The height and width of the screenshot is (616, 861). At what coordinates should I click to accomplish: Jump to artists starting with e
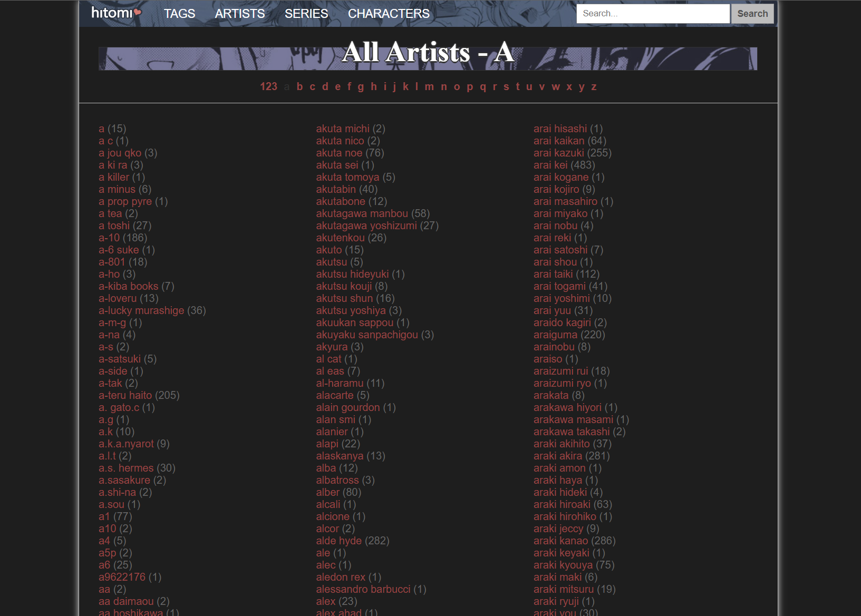click(338, 87)
